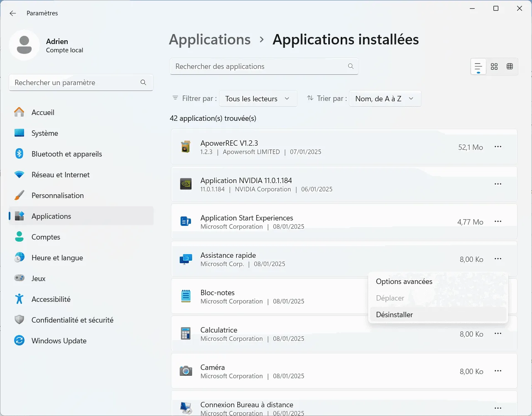532x416 pixels.
Task: Open Bluetooth et appareils settings
Action: click(81, 154)
